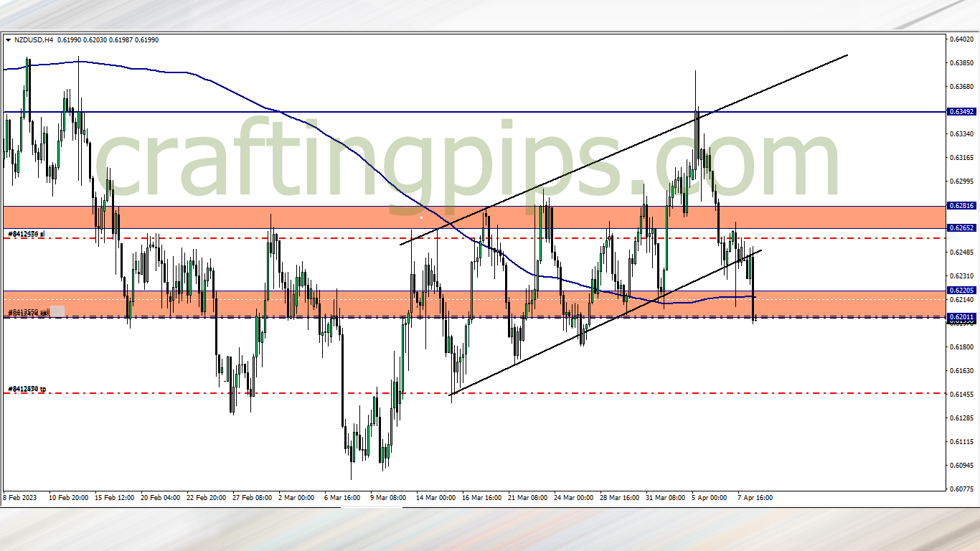Click the 0.61630 value on price axis

point(961,371)
